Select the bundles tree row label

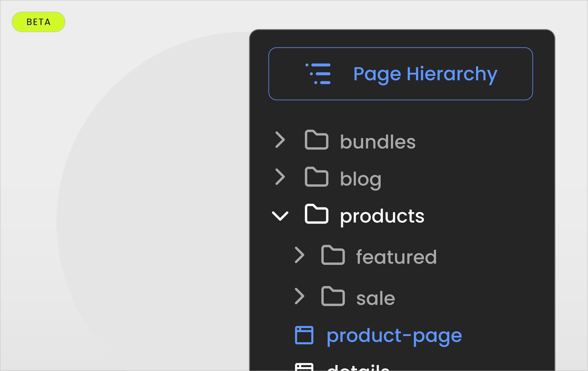coord(378,142)
